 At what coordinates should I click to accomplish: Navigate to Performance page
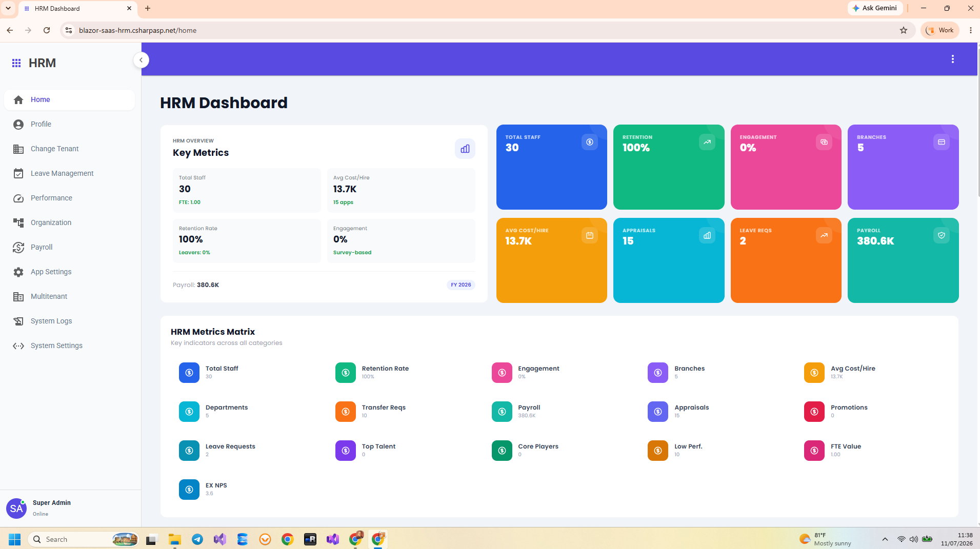pyautogui.click(x=69, y=198)
